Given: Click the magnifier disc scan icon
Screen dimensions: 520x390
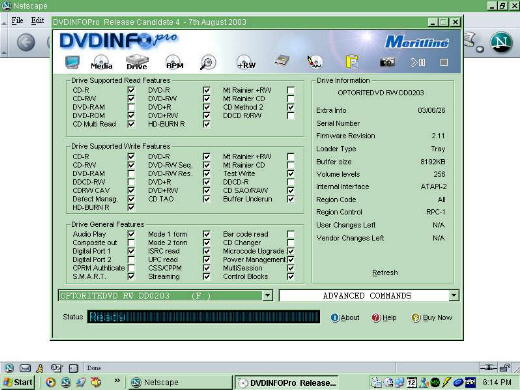Looking at the screenshot, I should click(208, 62).
